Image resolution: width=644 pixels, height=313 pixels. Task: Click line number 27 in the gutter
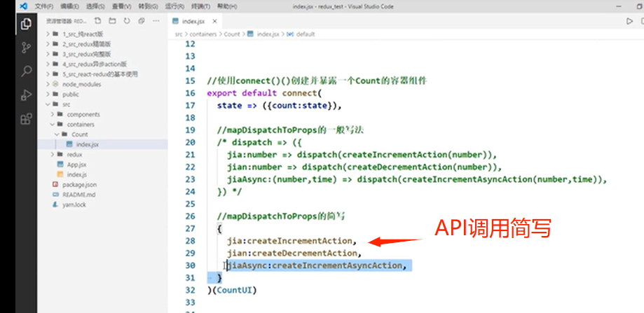pyautogui.click(x=190, y=228)
